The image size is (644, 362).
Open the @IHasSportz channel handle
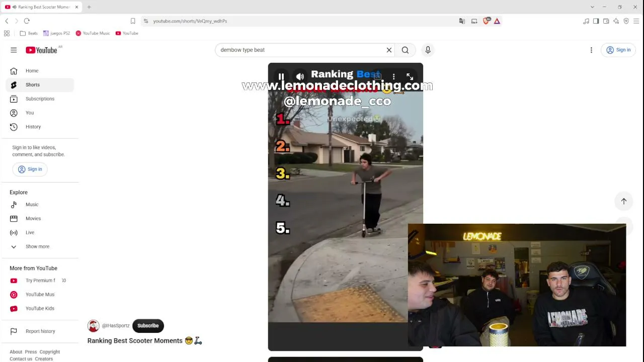point(116,326)
